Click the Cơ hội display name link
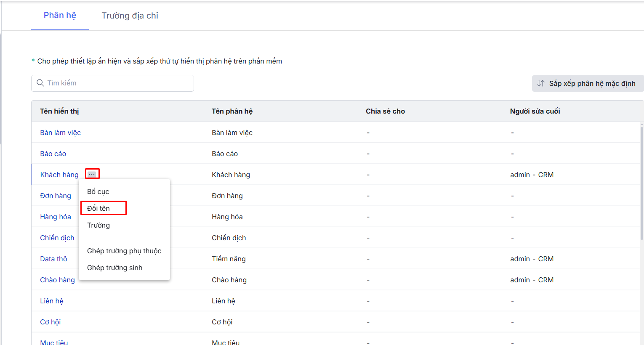644x345 pixels. 51,322
